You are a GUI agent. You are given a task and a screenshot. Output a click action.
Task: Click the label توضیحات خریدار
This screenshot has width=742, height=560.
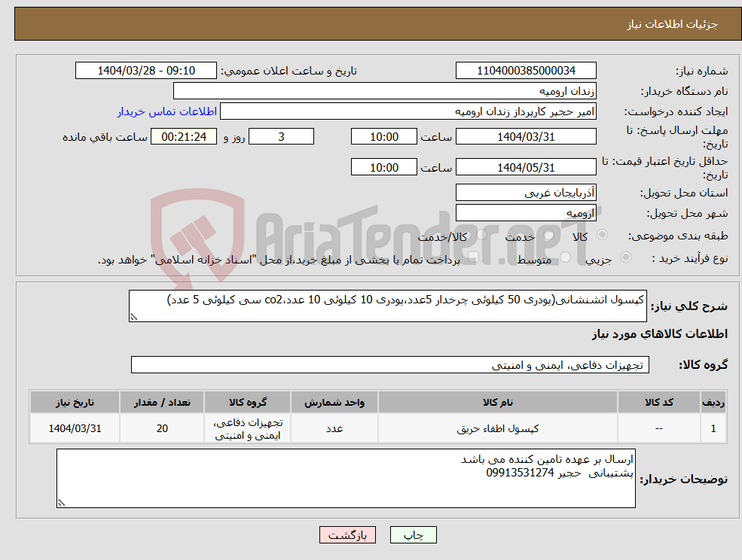[683, 479]
